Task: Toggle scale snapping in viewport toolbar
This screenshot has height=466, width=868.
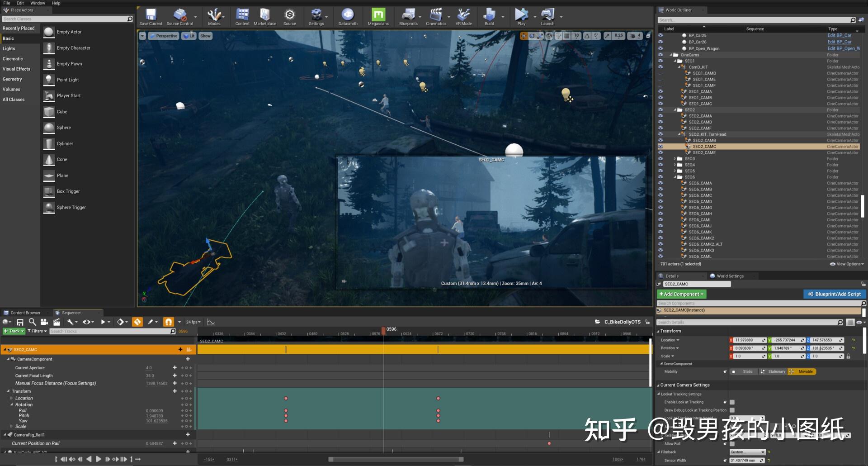Action: pos(607,36)
